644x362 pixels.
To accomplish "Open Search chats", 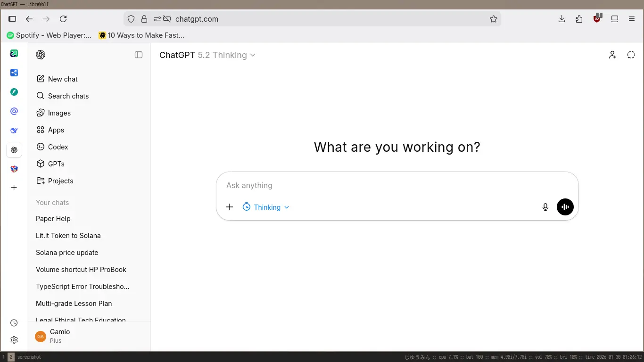I will tap(90, 96).
